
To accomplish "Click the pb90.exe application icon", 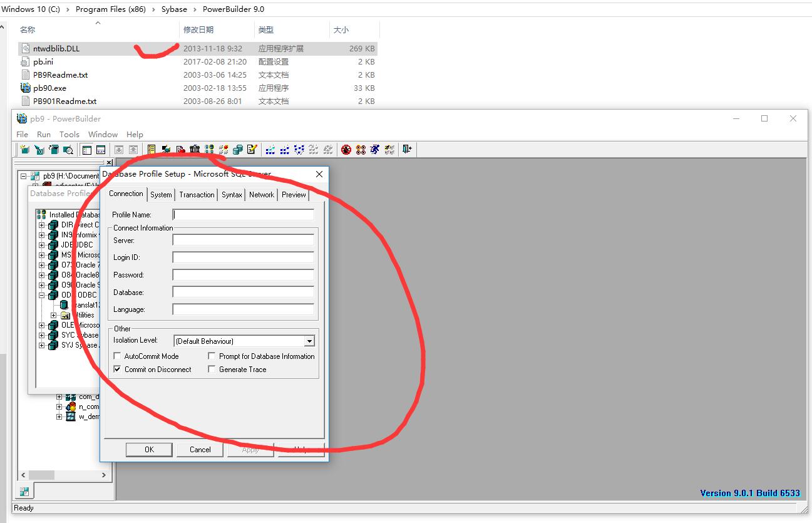I will 26,88.
